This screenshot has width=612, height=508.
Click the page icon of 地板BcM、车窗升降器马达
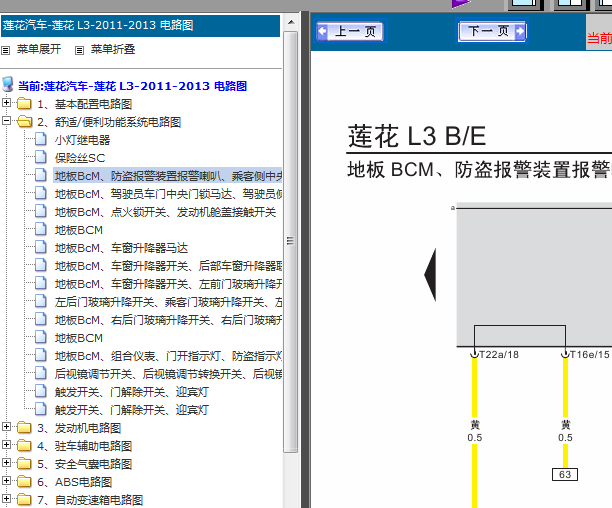pyautogui.click(x=41, y=246)
